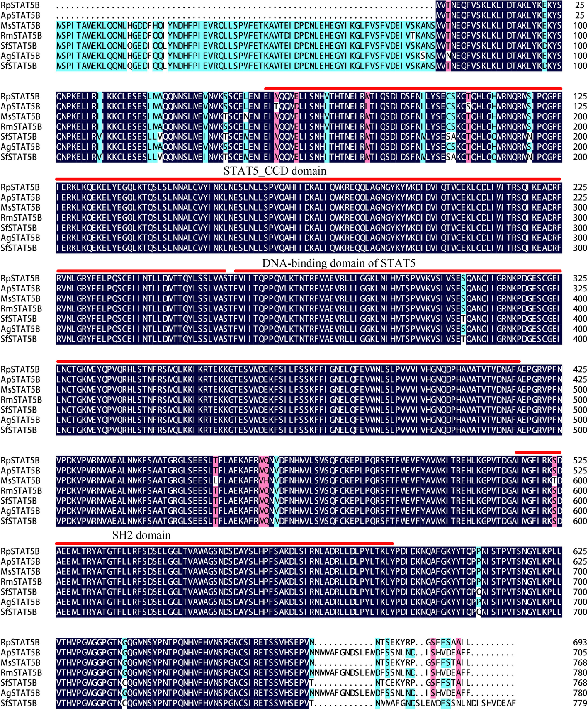The height and width of the screenshot is (711, 588).
Task: Click number 425 in the ApSTAT5B row
Action: pos(580,380)
